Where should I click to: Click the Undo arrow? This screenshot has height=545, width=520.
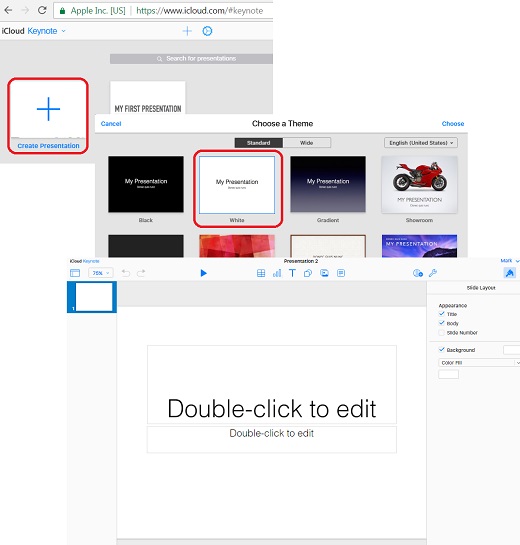[x=126, y=273]
